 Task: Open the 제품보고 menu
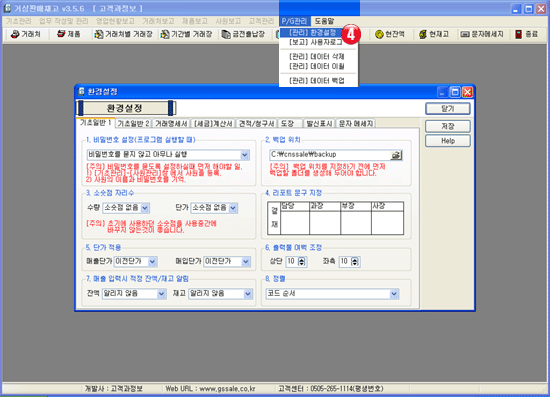coord(195,21)
